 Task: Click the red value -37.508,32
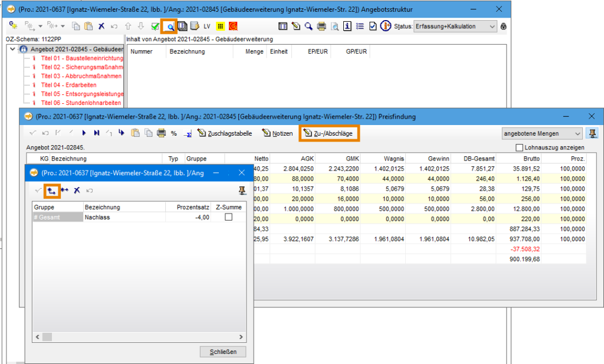(x=524, y=249)
